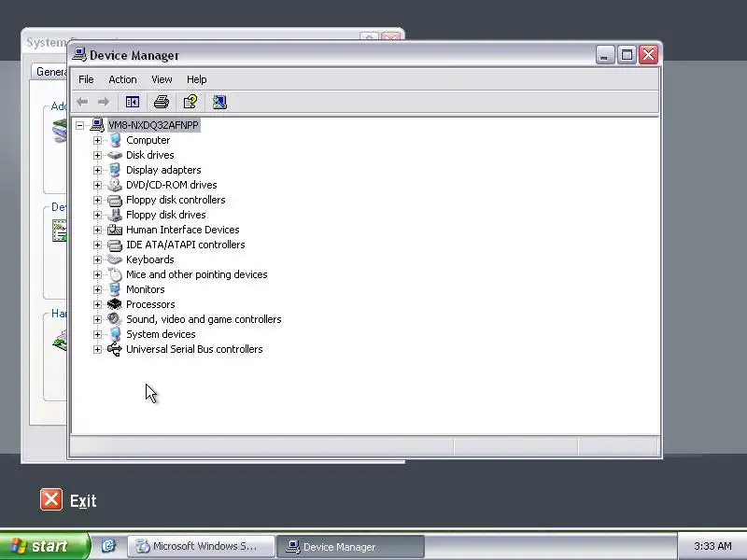This screenshot has height=560, width=747.
Task: Expand the Floppy disk controllers node
Action: [98, 200]
